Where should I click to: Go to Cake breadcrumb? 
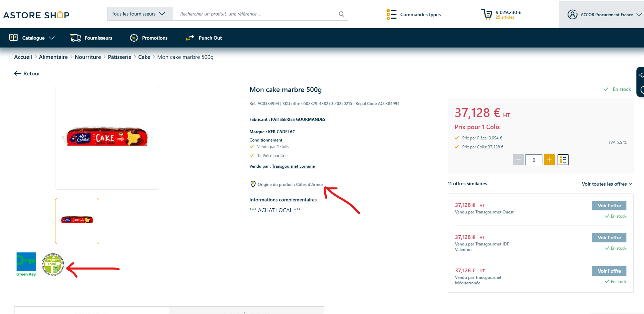point(144,57)
